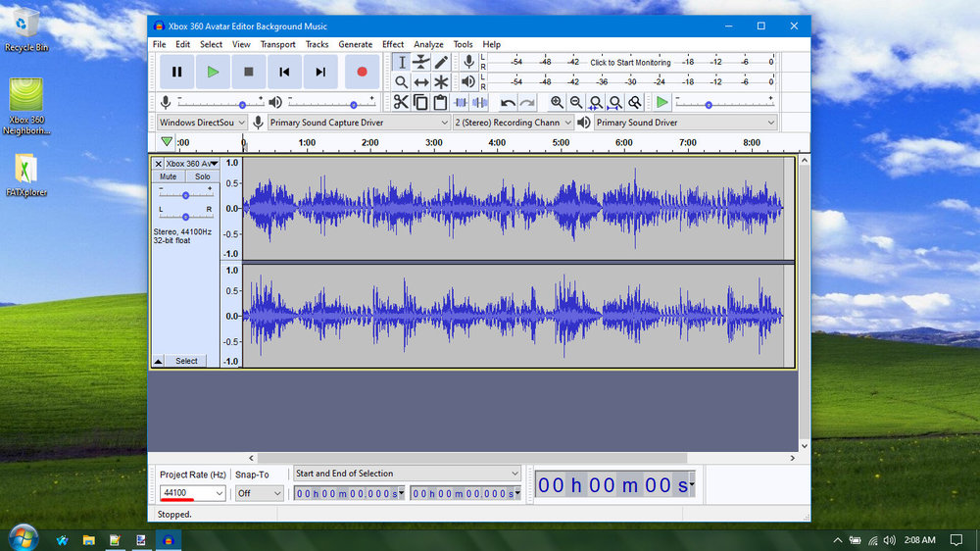Stop playback with the Stop button
The image size is (980, 551).
coord(248,72)
